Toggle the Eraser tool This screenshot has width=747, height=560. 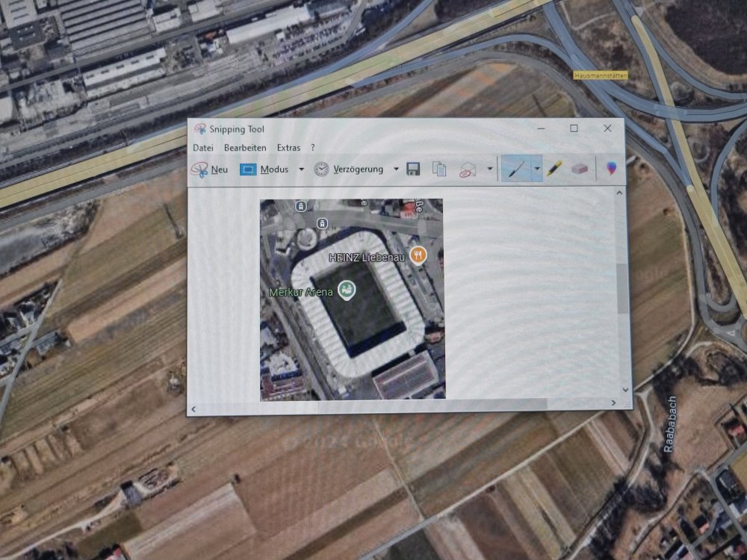(580, 169)
